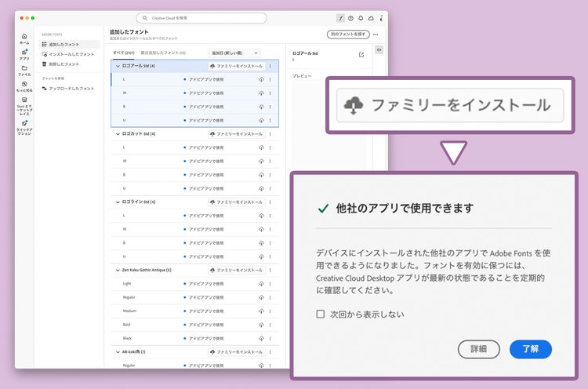Open the ファイル files sidebar icon
The image size is (588, 389).
(x=24, y=68)
